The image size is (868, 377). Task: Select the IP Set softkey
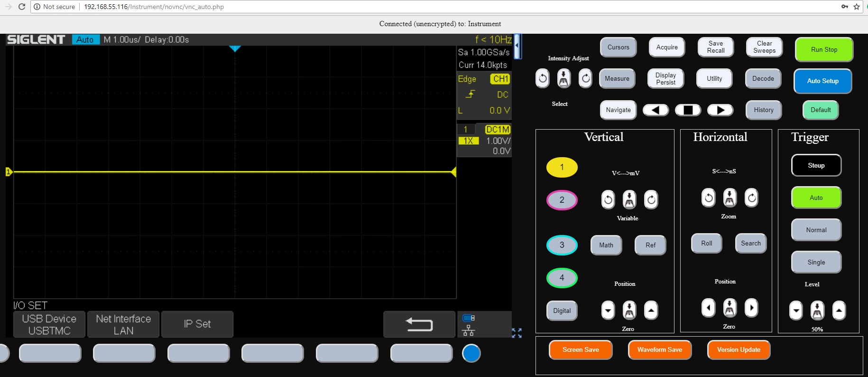click(x=197, y=324)
